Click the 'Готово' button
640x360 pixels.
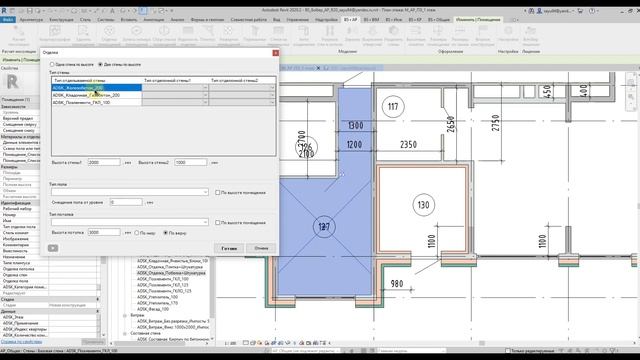(x=229, y=248)
